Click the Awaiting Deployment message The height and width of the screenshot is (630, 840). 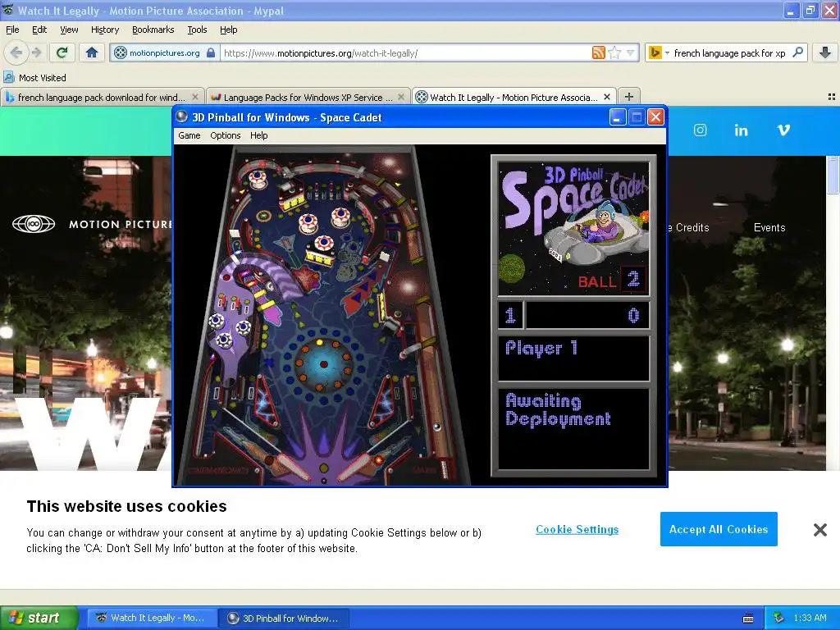[558, 409]
